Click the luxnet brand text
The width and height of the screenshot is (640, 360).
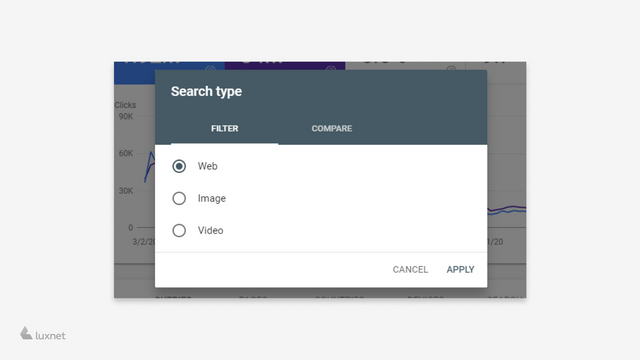[50, 336]
